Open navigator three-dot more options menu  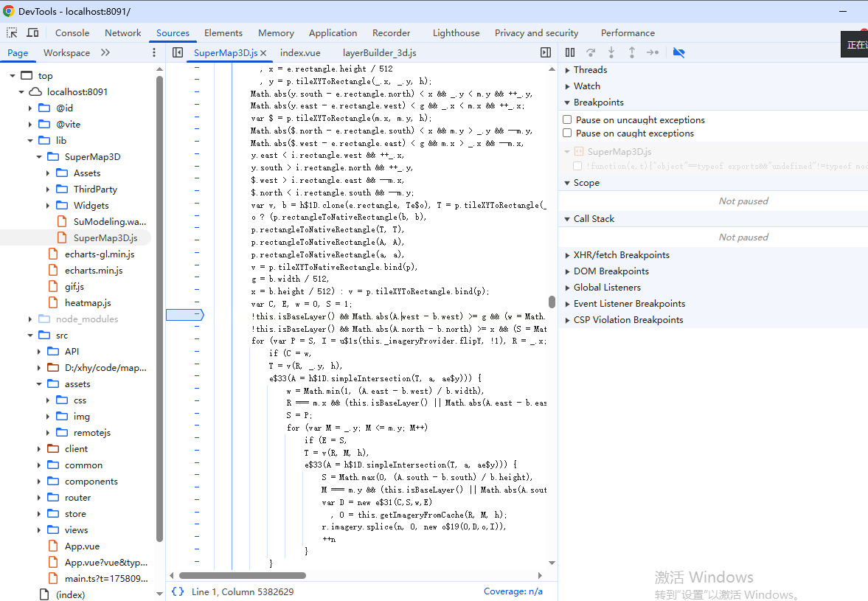(x=154, y=52)
